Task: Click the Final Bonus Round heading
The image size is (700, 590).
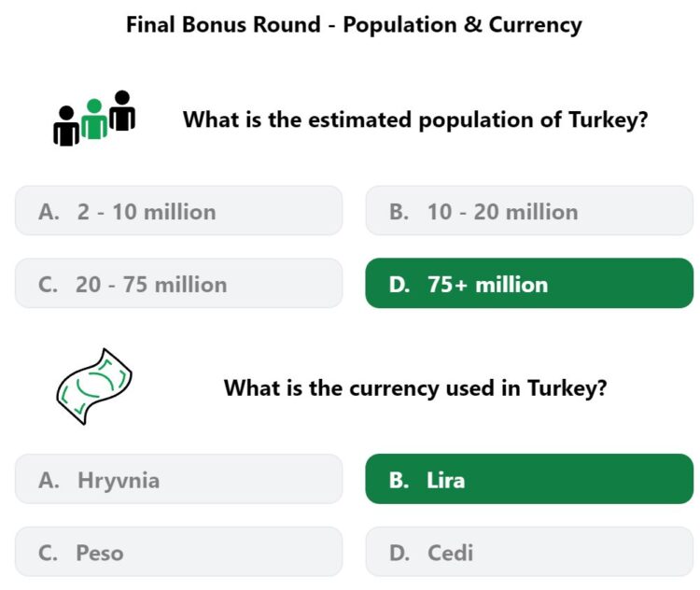Action: pos(354,24)
